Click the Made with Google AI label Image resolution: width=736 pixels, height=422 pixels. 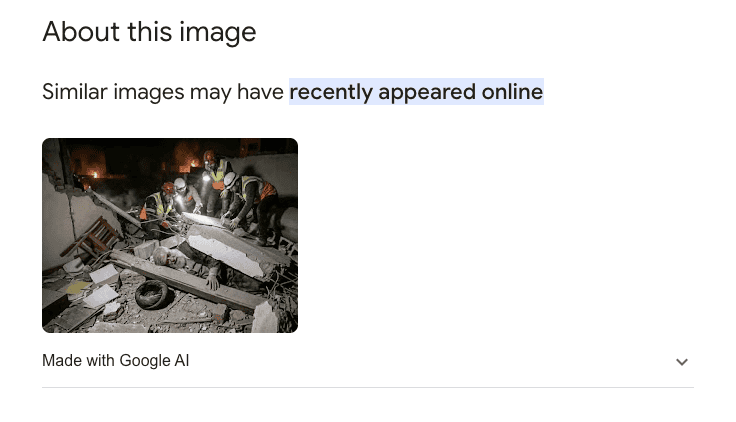[x=115, y=361]
